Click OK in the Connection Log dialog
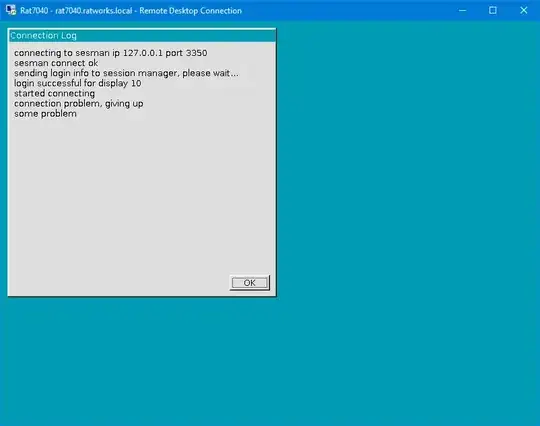 pos(250,283)
